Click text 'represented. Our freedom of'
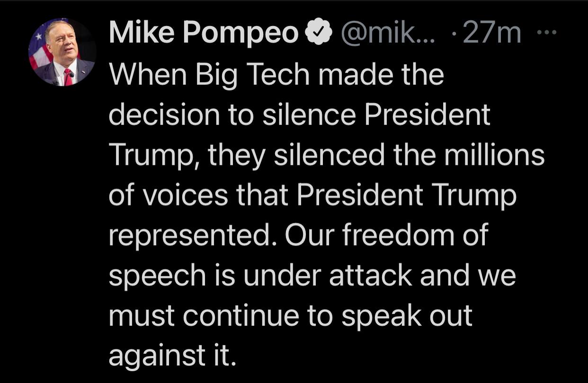The height and width of the screenshot is (383, 588). (298, 235)
